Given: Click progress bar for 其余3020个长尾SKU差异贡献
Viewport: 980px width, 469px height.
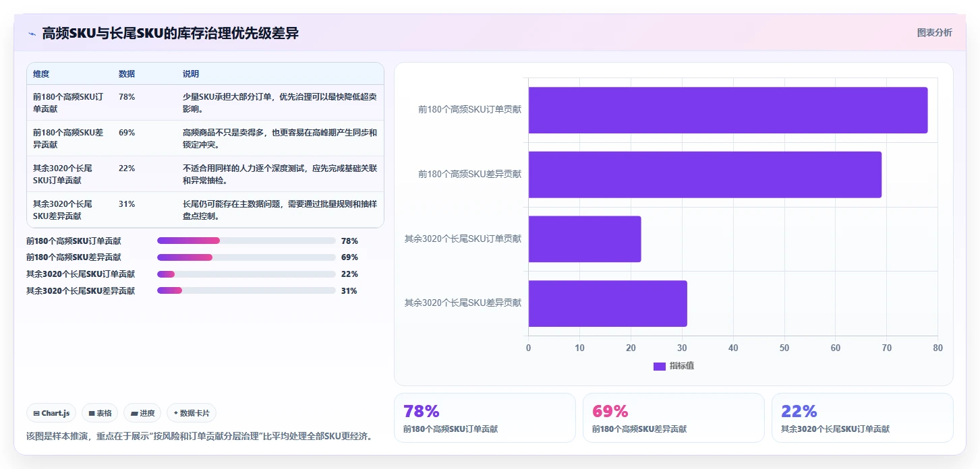Looking at the screenshot, I should pyautogui.click(x=246, y=291).
